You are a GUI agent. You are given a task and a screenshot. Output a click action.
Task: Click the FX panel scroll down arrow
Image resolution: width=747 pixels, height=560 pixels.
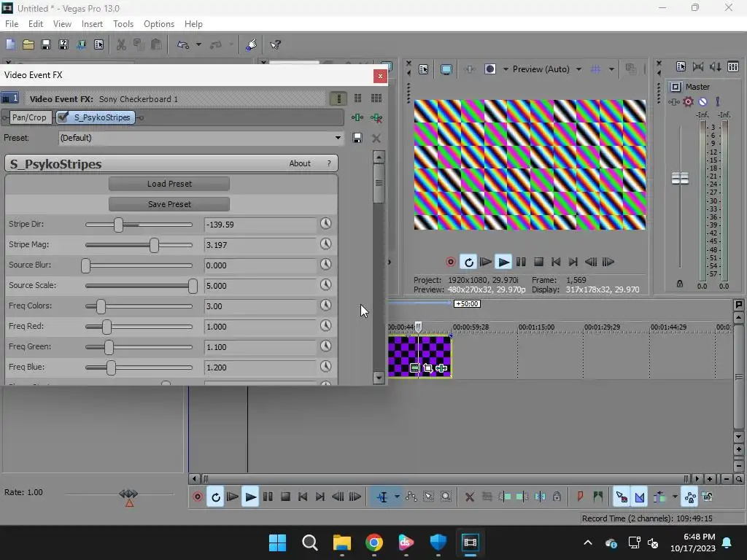379,378
